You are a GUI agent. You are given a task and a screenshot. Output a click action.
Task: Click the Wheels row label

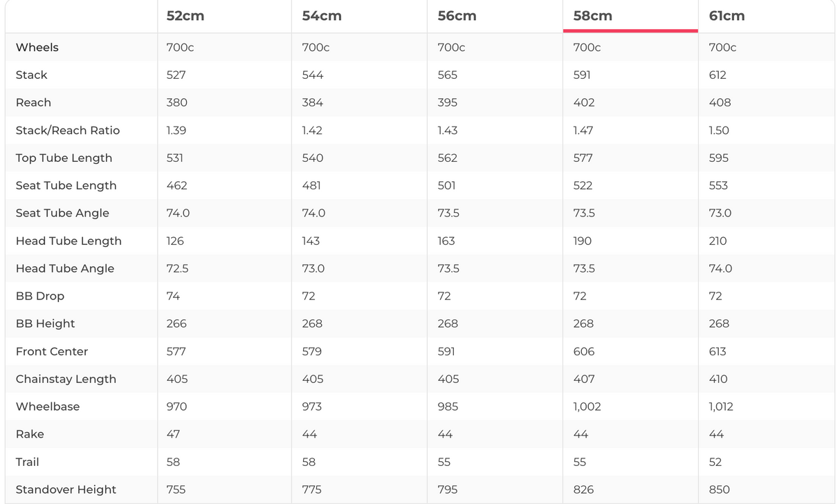tap(37, 48)
